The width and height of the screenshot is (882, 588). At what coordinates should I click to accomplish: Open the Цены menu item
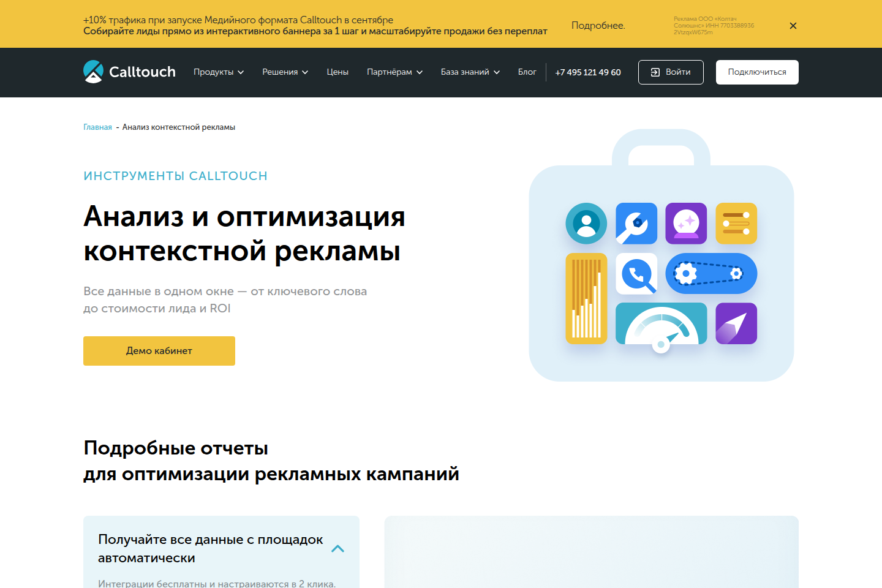coord(337,72)
